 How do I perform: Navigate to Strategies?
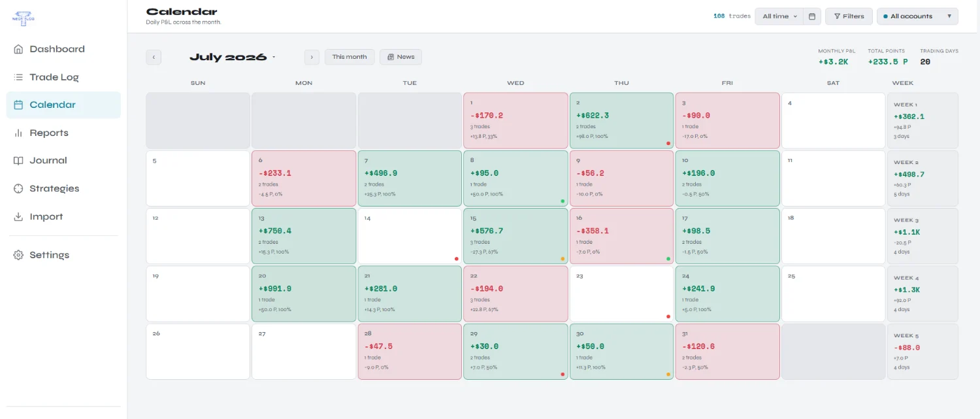[63, 188]
